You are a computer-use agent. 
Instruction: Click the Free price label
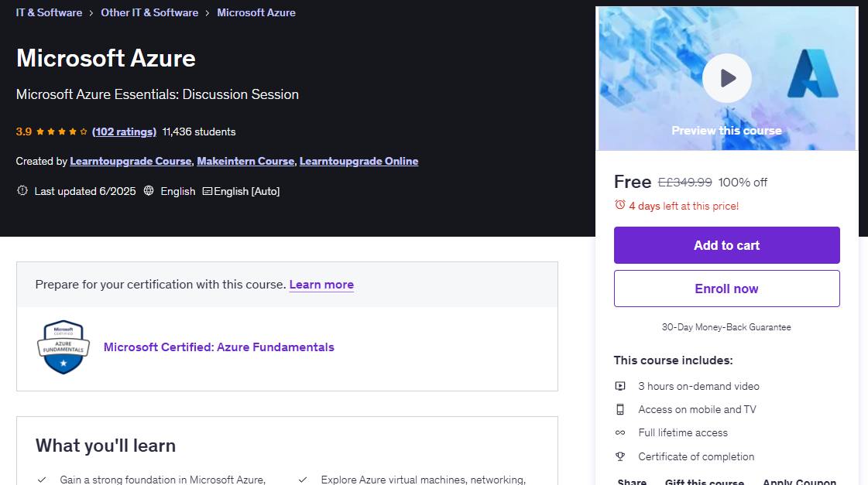pyautogui.click(x=632, y=181)
